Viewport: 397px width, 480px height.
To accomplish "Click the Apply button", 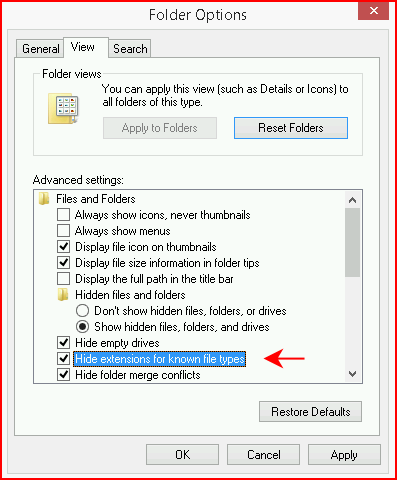I will click(x=344, y=455).
